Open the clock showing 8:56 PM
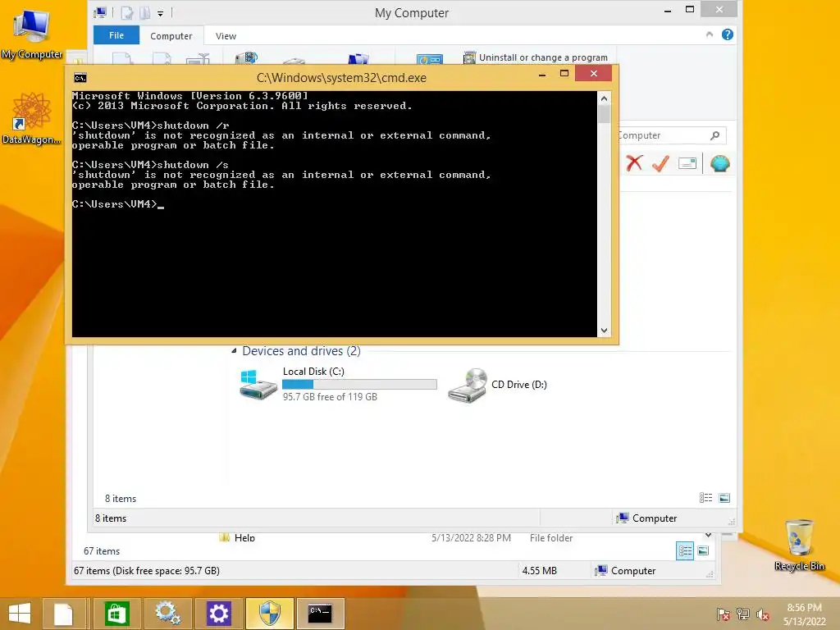Viewport: 840px width, 630px height. (x=804, y=614)
